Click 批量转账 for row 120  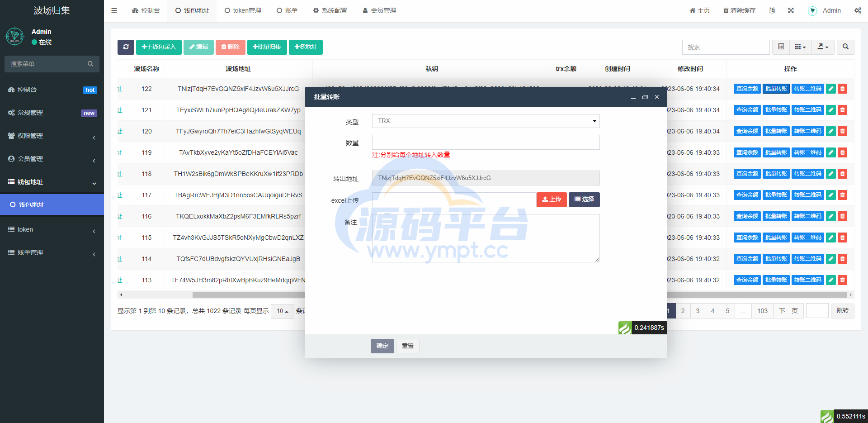(776, 131)
